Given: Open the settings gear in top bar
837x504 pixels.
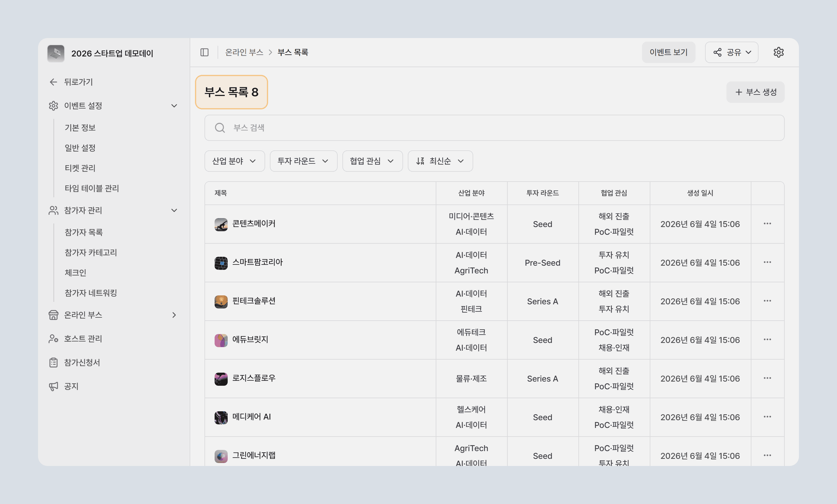Looking at the screenshot, I should pyautogui.click(x=778, y=52).
